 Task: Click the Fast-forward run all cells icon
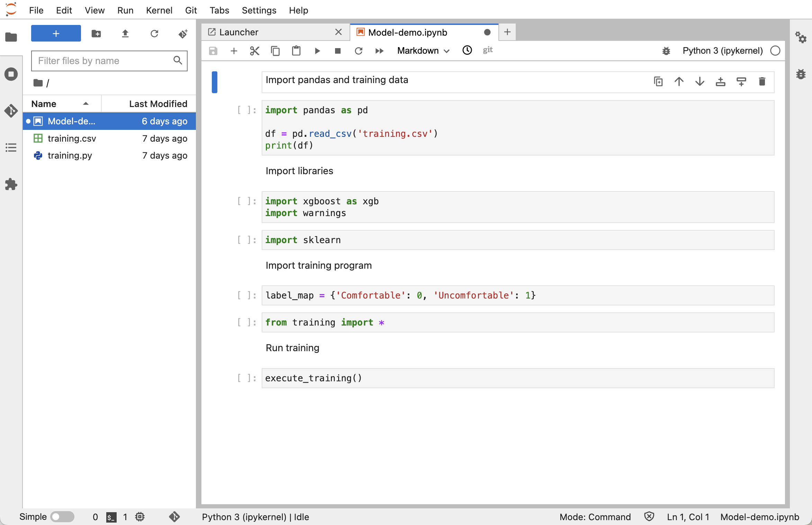coord(379,50)
